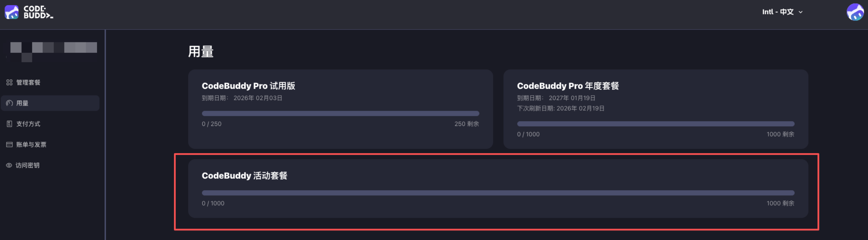The image size is (868, 240).
Task: Open the Intl - 中文 language dropdown
Action: point(782,12)
